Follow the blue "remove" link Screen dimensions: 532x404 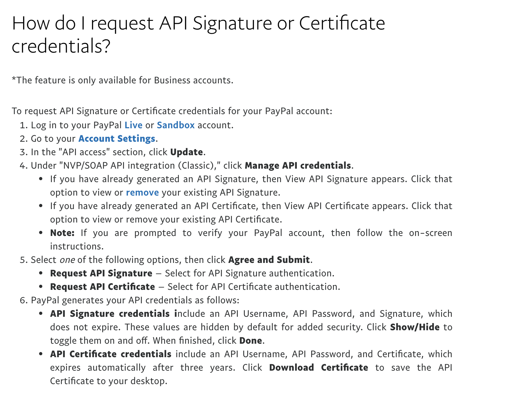pos(142,192)
